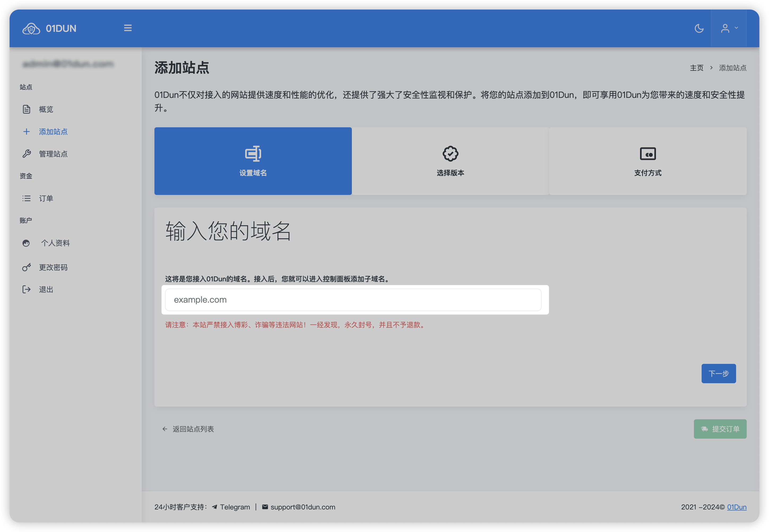Click the 输入您的域名 heading
Image resolution: width=769 pixels, height=532 pixels.
(228, 231)
